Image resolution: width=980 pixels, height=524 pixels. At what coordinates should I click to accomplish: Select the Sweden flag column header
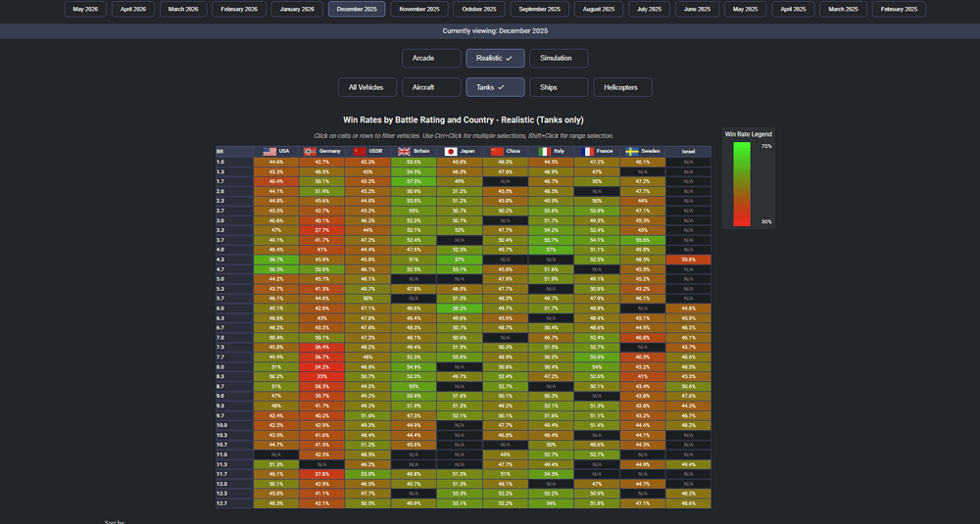[643, 151]
